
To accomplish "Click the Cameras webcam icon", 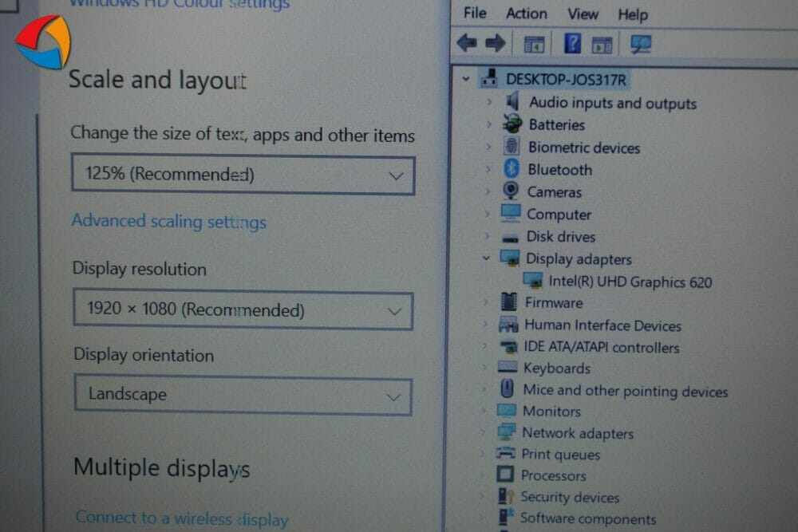I will pyautogui.click(x=511, y=191).
